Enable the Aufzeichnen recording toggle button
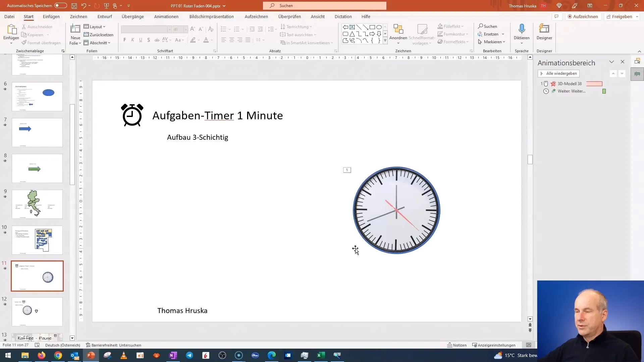 click(x=583, y=16)
